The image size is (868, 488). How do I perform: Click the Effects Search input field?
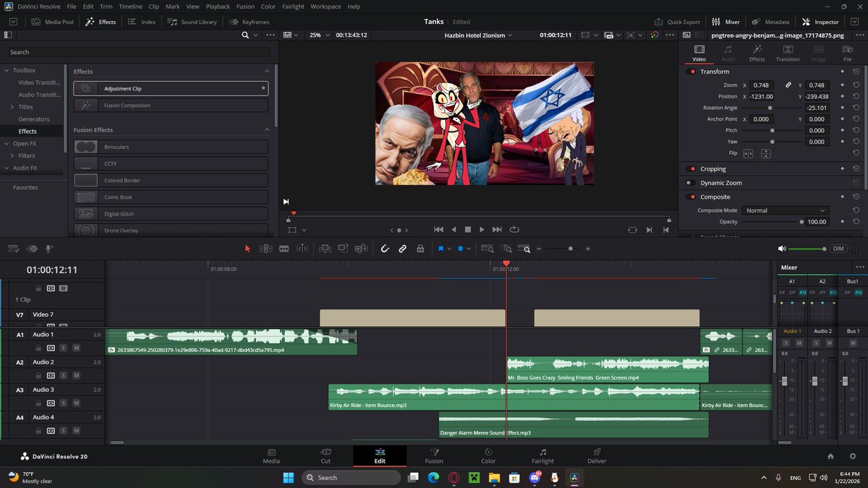139,52
